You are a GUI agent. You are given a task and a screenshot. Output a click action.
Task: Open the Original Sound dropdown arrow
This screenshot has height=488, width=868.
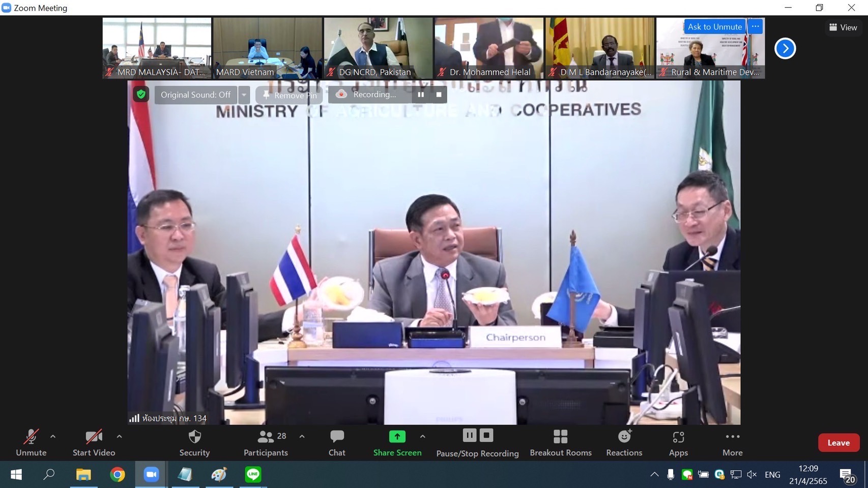point(244,95)
